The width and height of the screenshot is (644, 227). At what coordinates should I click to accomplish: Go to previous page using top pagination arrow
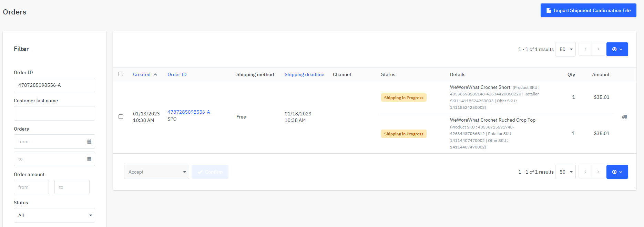tap(585, 49)
